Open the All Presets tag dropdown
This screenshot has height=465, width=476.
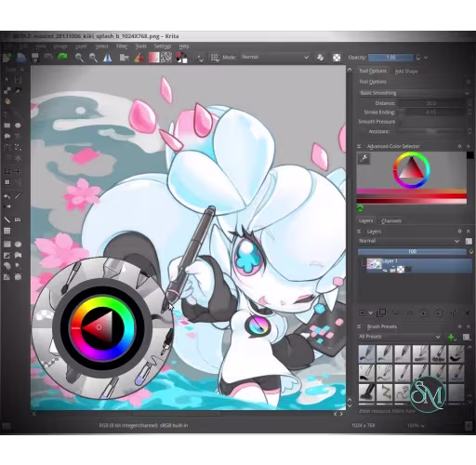399,337
